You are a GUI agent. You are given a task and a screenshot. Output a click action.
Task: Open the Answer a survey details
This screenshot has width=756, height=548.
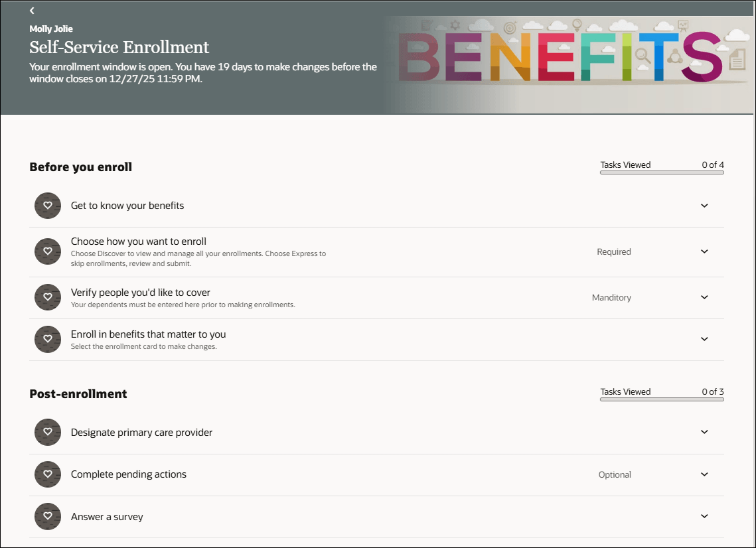click(x=704, y=516)
